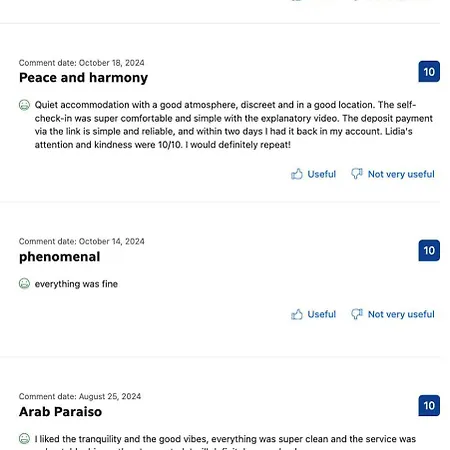Click thumbs-up icon on Peace and harmony review
Image resolution: width=450 pixels, height=450 pixels.
click(297, 174)
